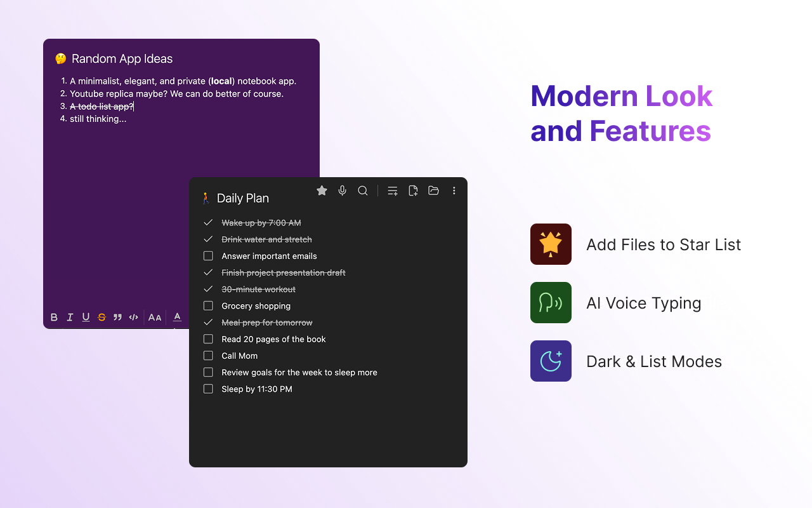Click 'Modern Look and Features' heading
Image resolution: width=812 pixels, height=508 pixels.
622,114
